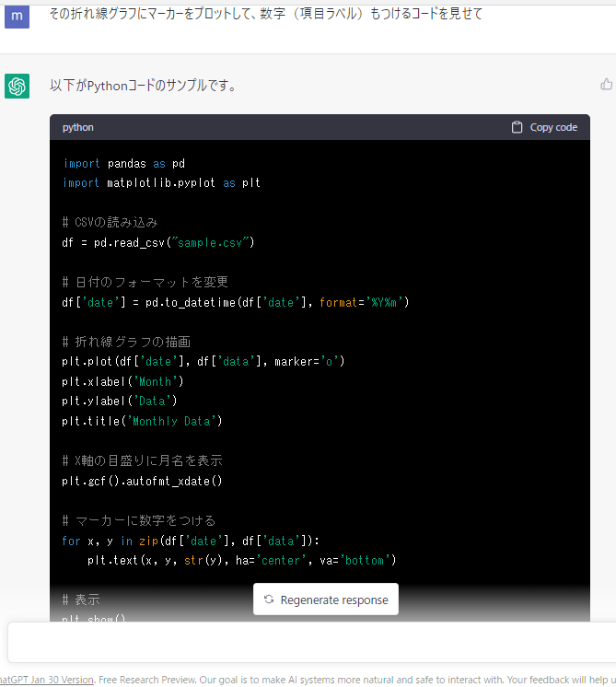
Task: Click the user's Japanese prompt text
Action: click(x=265, y=14)
